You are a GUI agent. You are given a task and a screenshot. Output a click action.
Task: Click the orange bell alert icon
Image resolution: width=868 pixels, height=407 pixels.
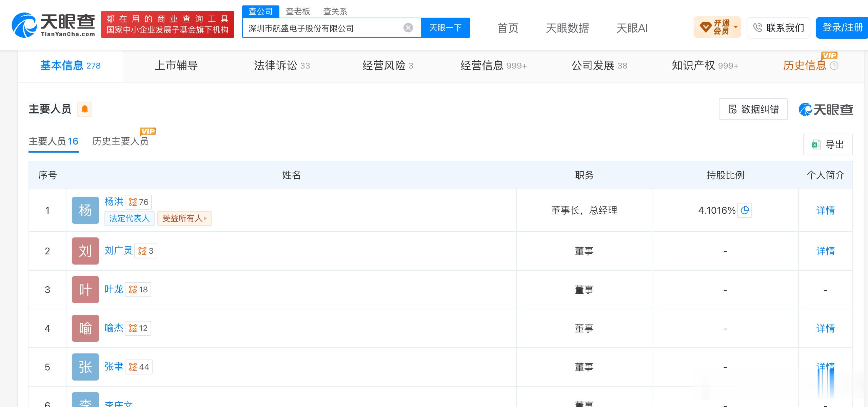point(85,109)
